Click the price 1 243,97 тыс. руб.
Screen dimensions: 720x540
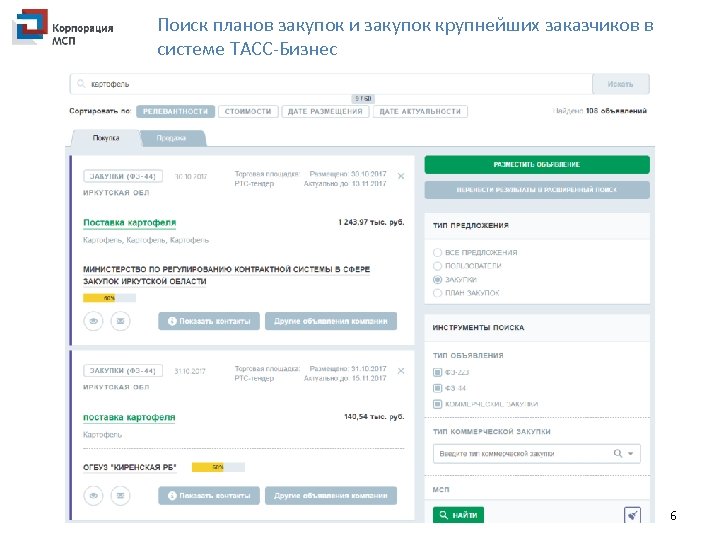tap(371, 222)
